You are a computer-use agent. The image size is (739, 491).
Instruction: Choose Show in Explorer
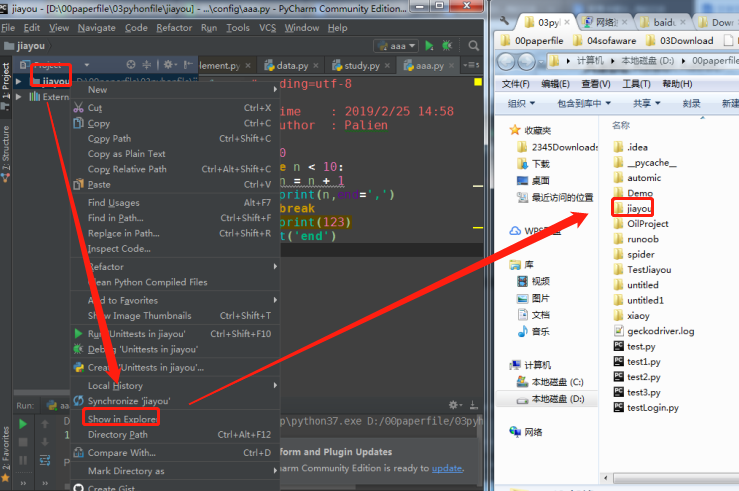pos(175,419)
